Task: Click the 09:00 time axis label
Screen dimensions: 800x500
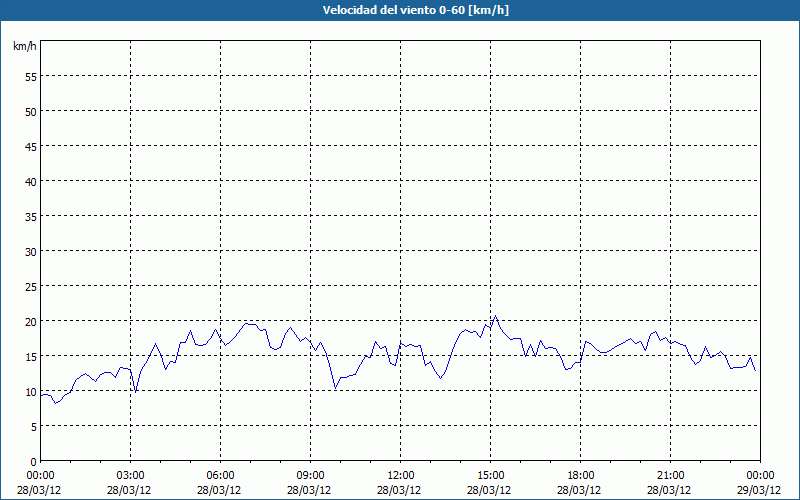Action: pos(310,476)
